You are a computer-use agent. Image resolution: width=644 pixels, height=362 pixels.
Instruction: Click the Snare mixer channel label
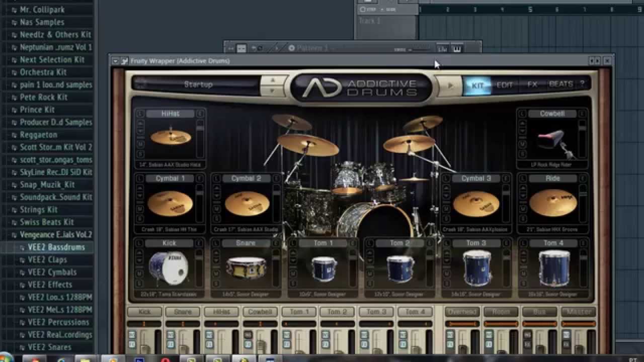click(183, 312)
